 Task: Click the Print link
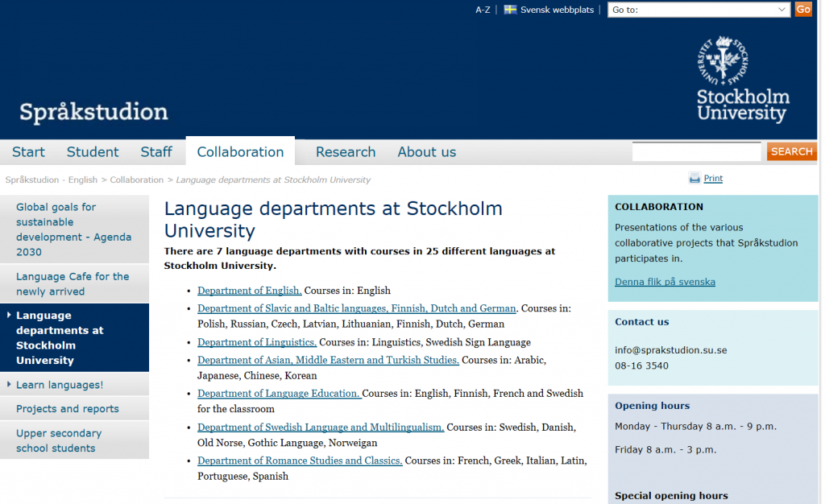713,178
